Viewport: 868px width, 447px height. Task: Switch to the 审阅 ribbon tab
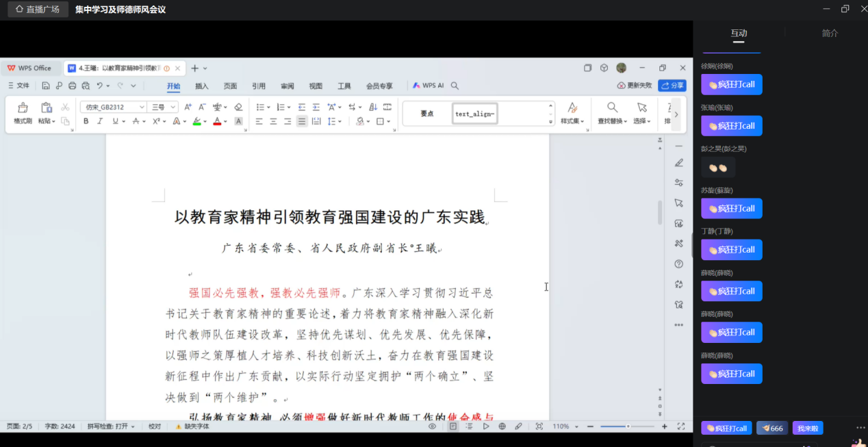pyautogui.click(x=288, y=86)
